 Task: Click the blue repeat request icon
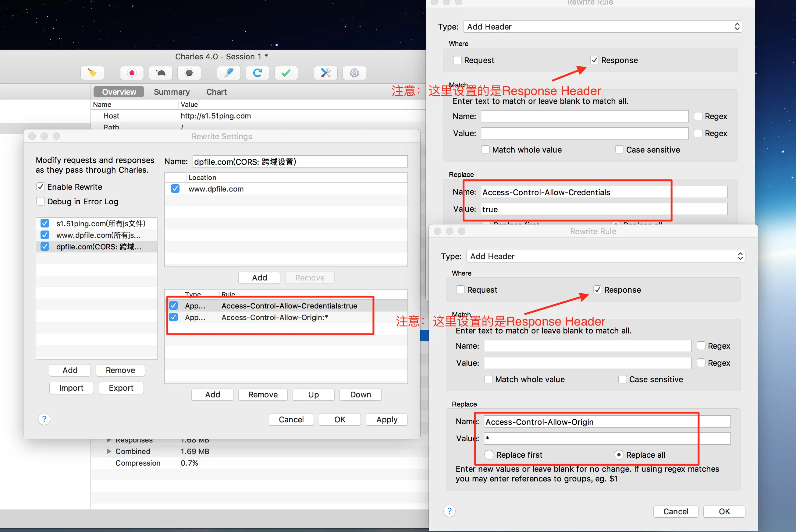tap(257, 72)
